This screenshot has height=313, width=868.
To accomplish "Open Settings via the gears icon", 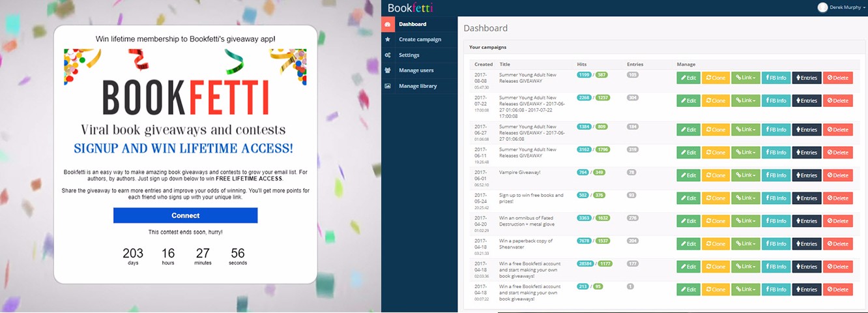I will (x=388, y=55).
